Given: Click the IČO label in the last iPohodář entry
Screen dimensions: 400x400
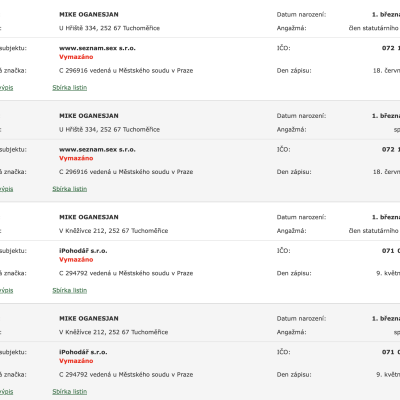Looking at the screenshot, I should [283, 352].
